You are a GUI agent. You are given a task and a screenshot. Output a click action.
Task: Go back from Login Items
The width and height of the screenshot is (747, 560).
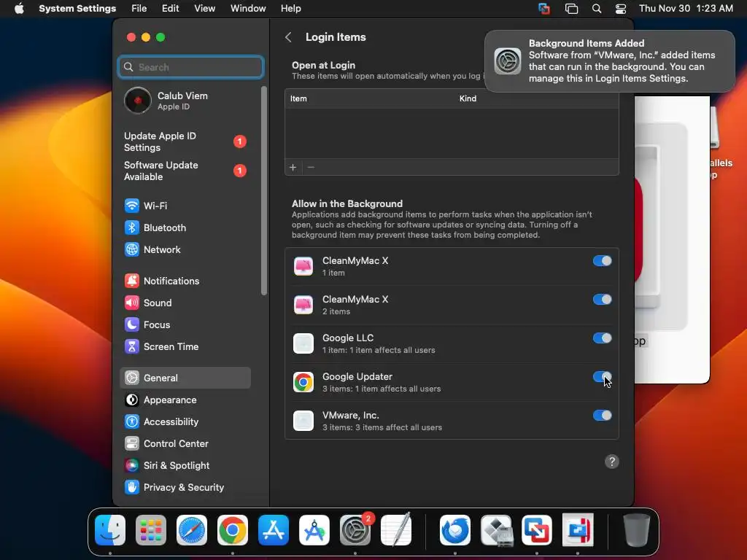click(x=288, y=37)
